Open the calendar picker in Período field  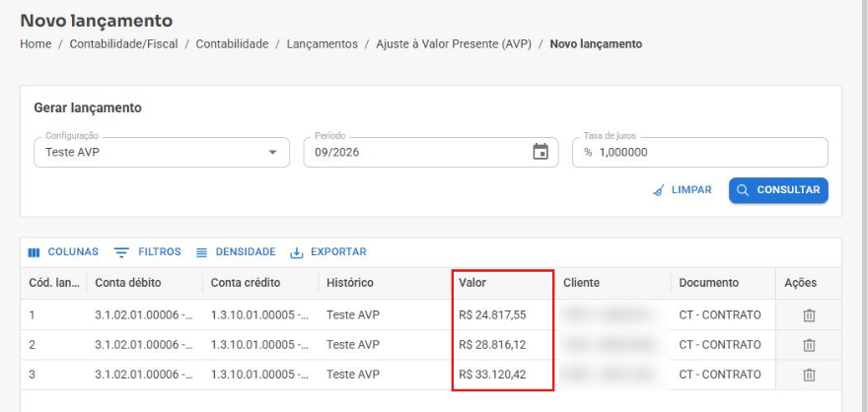[x=541, y=152]
